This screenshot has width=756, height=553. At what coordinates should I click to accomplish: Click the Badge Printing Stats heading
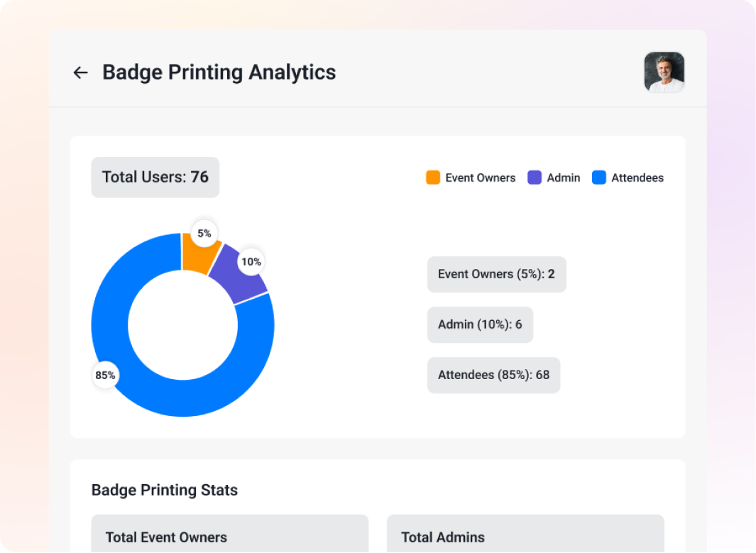165,490
